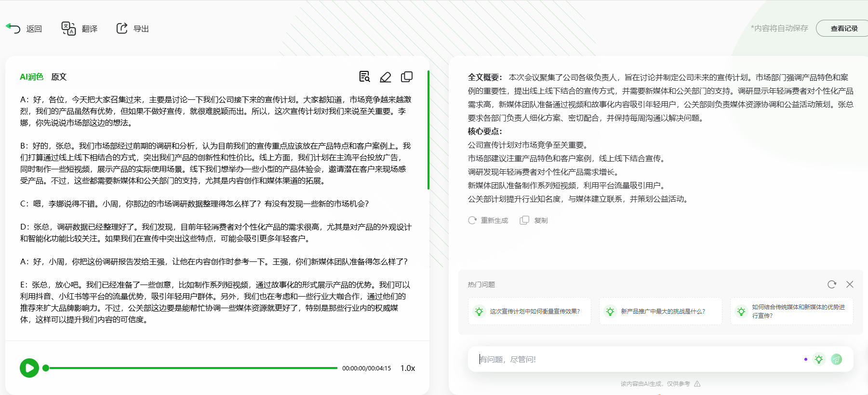
Task: Click the back arrow icon
Action: point(13,28)
